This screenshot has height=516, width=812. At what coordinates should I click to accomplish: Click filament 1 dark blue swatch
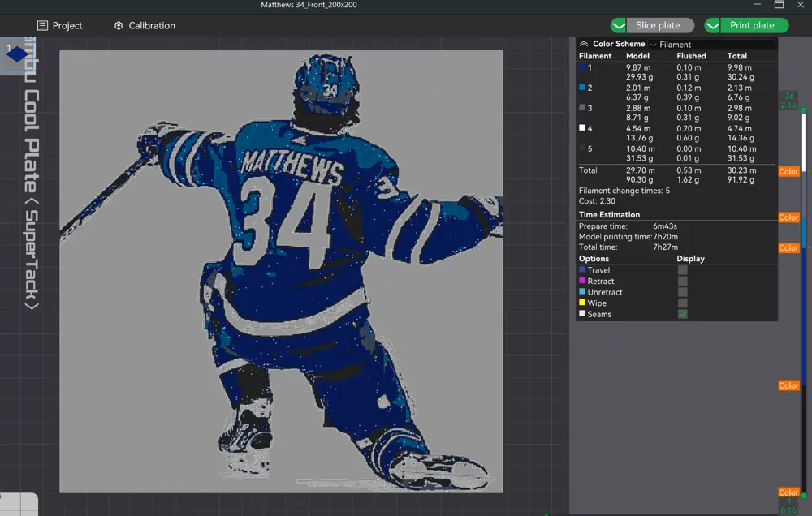582,67
